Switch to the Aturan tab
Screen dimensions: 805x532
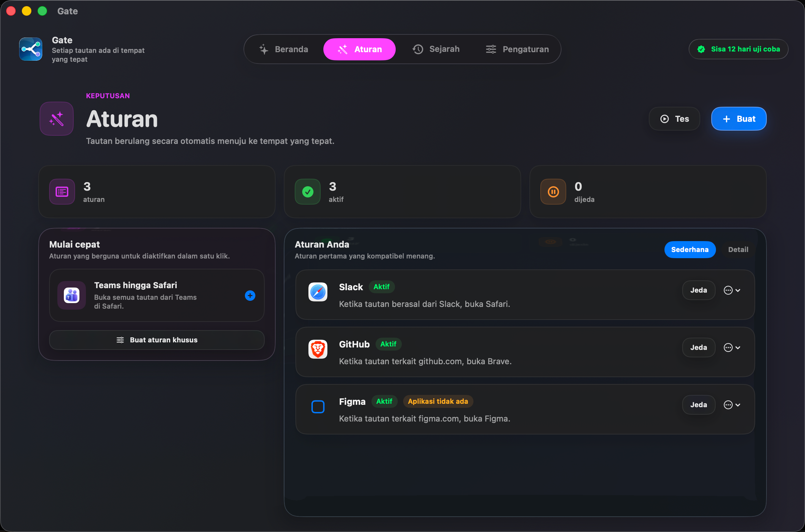click(x=360, y=49)
